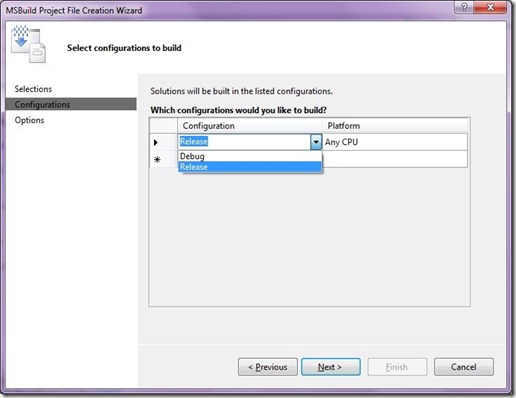Select the new row asterisk header
This screenshot has height=398, width=516.
click(x=163, y=159)
